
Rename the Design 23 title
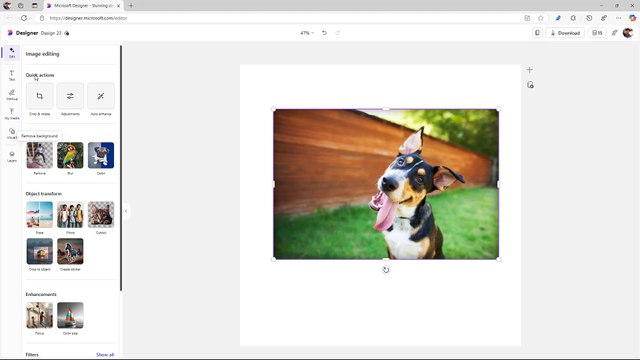pos(51,33)
